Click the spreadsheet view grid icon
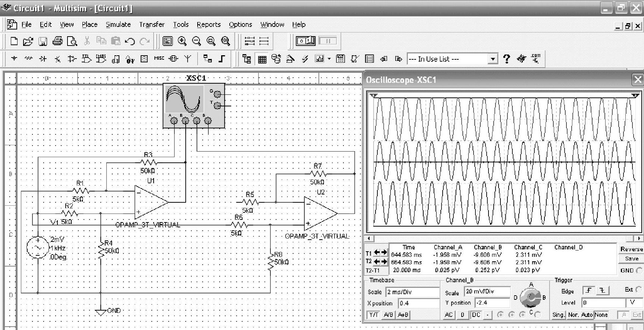 tap(262, 59)
